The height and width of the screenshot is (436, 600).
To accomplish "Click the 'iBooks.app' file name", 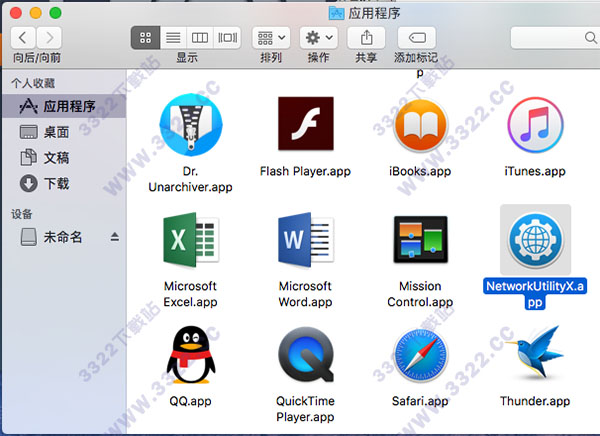I will coord(420,171).
